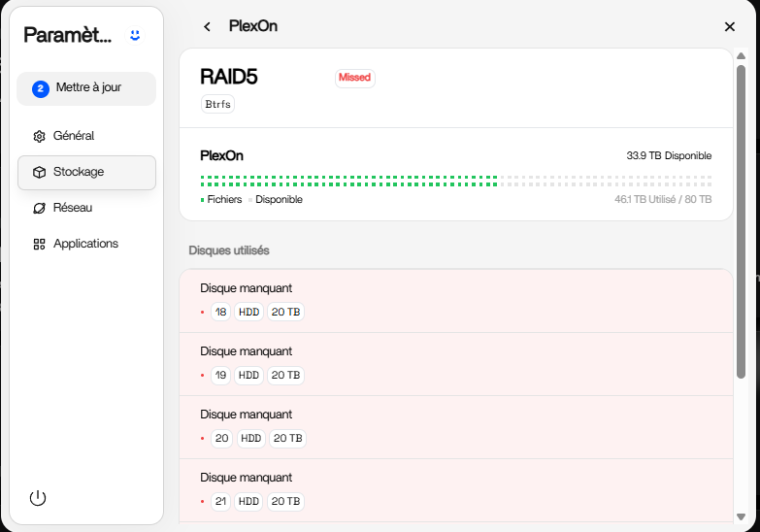The height and width of the screenshot is (532, 760).
Task: Go back using the arrow beside PlexOn
Action: coord(207,26)
